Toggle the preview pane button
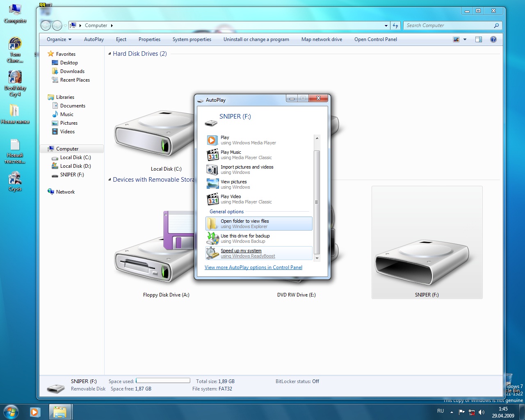This screenshot has width=525, height=420. click(x=478, y=39)
